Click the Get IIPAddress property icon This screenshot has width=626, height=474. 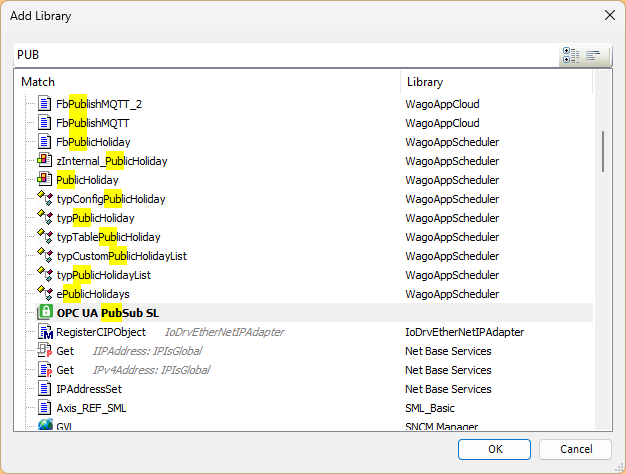click(x=44, y=350)
